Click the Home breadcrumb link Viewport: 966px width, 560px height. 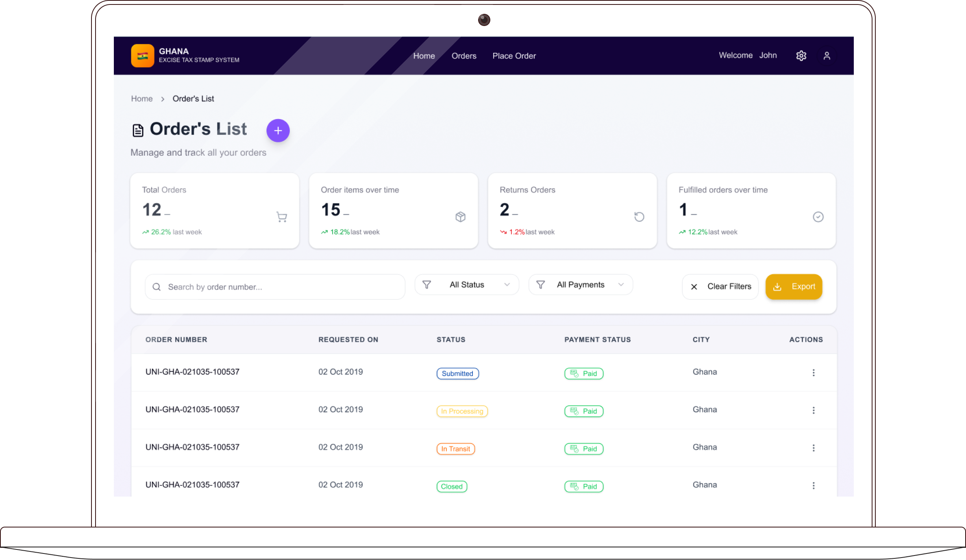point(141,99)
